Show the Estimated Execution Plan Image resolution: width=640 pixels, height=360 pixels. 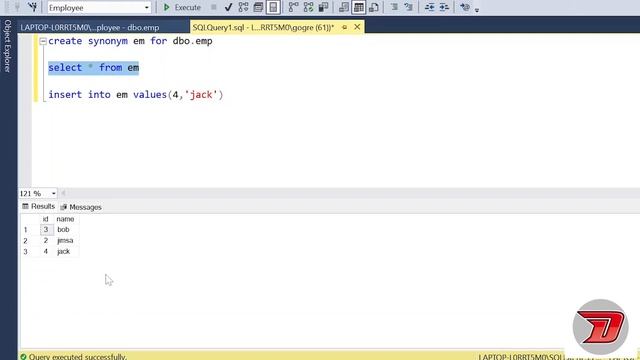point(244,7)
